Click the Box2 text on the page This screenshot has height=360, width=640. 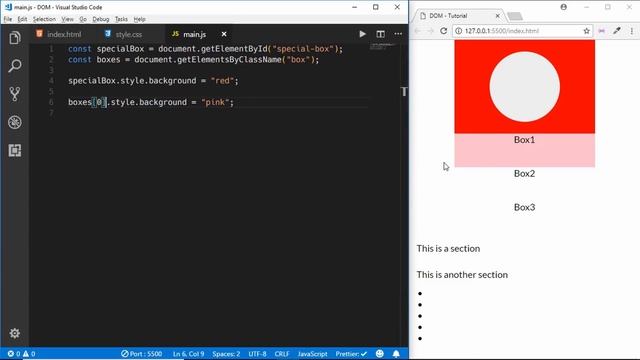click(x=524, y=173)
